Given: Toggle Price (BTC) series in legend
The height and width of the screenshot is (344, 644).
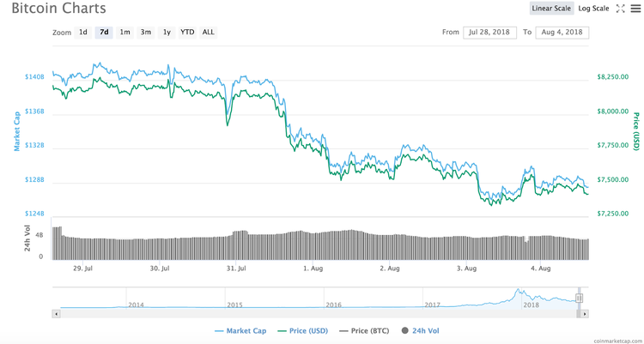Looking at the screenshot, I should [x=364, y=331].
